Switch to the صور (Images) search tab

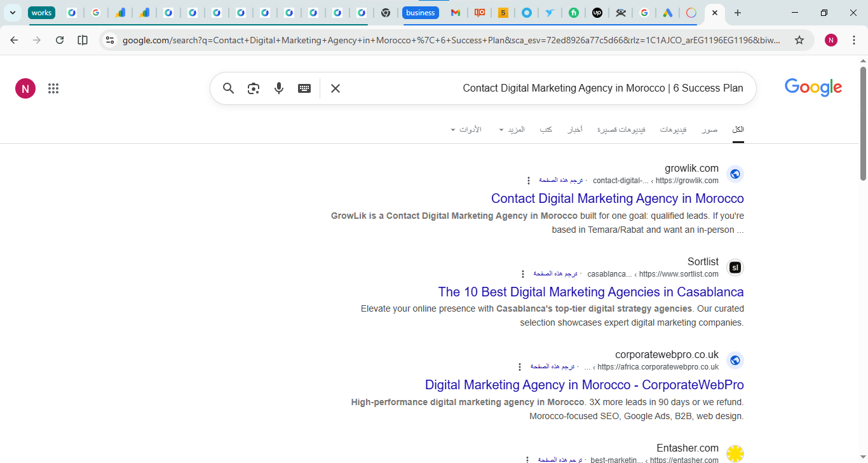[x=710, y=129]
